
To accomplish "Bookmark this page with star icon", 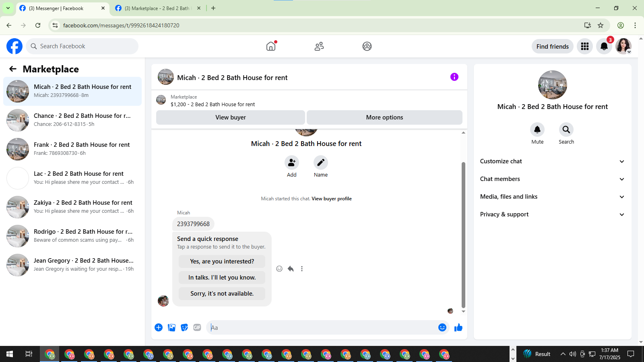I will 601,25.
